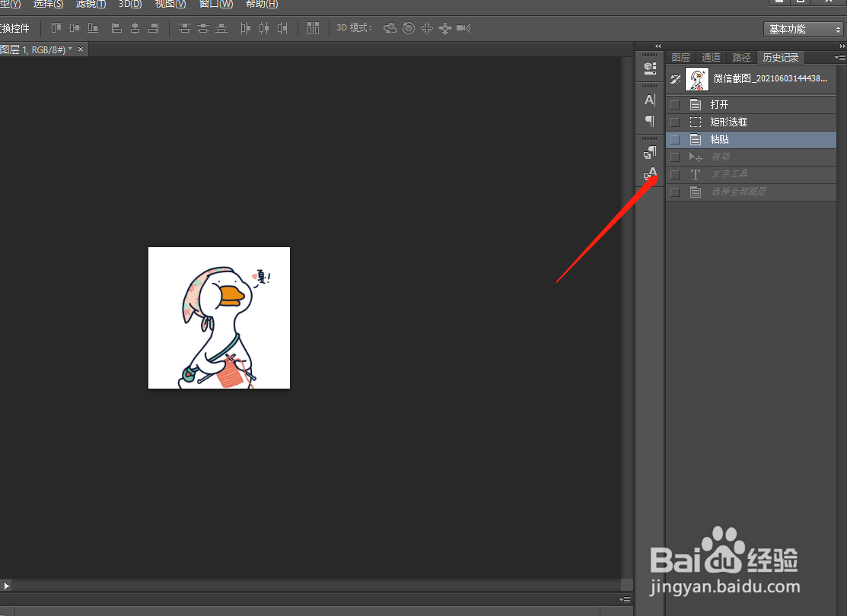
Task: Select the greyed 文字工具 history state
Action: pos(751,174)
